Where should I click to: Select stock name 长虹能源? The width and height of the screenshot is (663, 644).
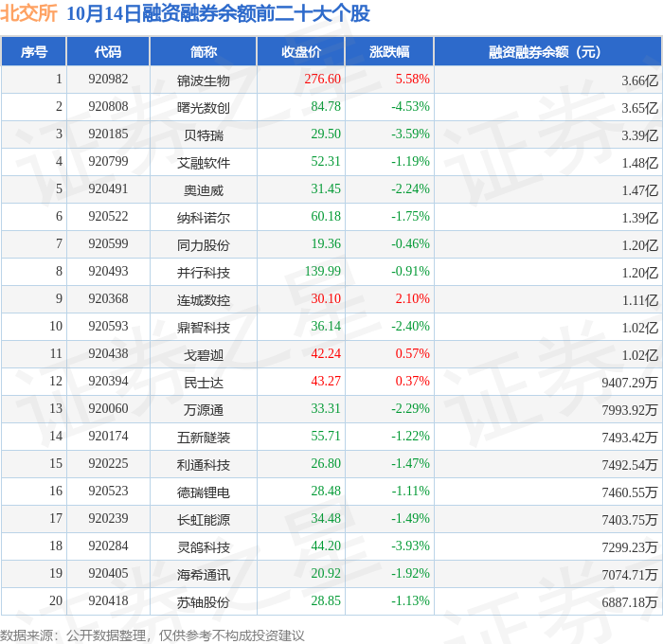point(204,520)
